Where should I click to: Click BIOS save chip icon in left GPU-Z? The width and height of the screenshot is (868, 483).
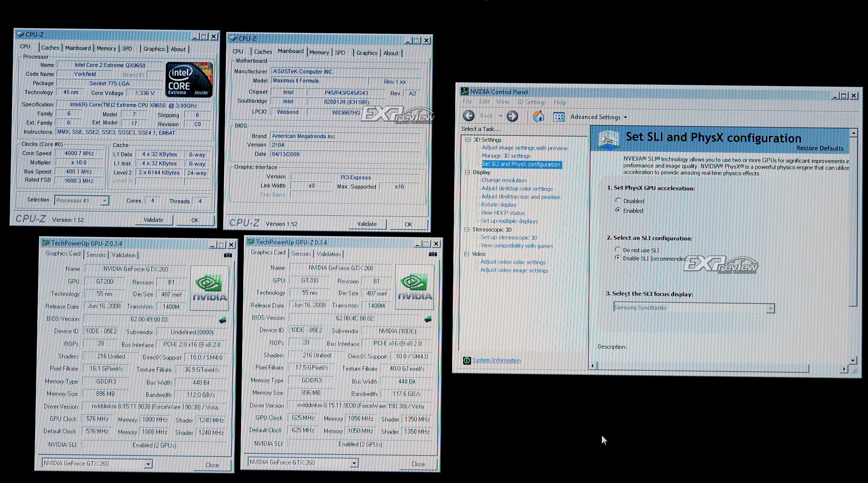(x=223, y=320)
